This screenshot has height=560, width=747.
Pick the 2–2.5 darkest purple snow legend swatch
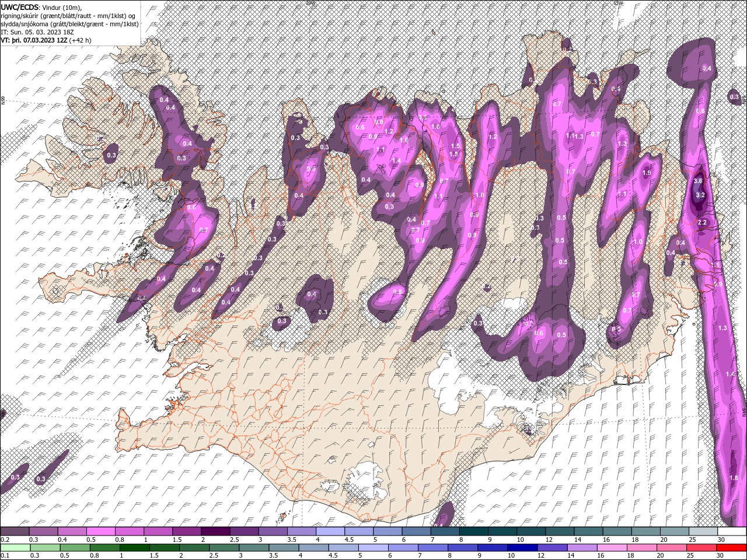point(215,531)
